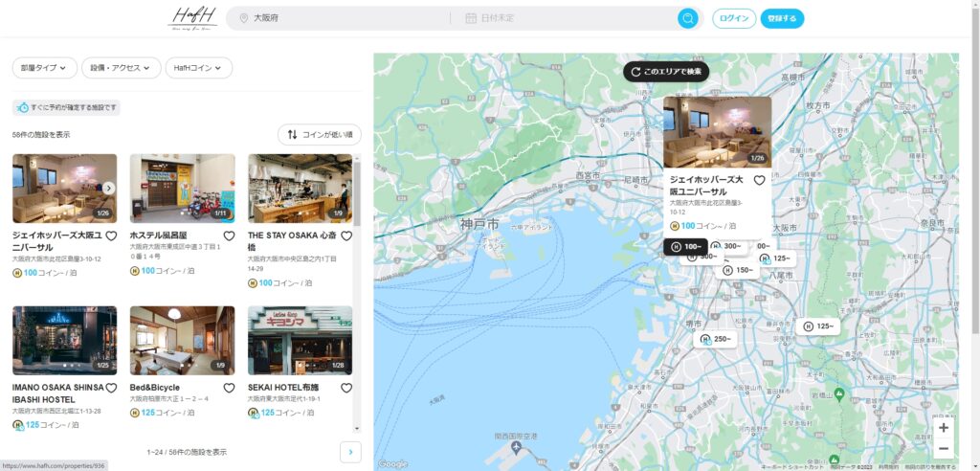Click the location pin icon beside 大阪府
Image resolution: width=980 pixels, height=471 pixels.
coord(244,19)
